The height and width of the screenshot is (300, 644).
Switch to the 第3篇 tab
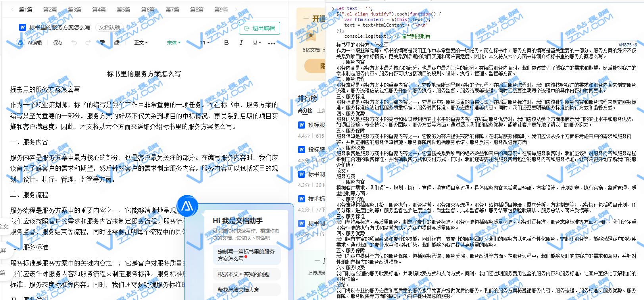click(75, 9)
